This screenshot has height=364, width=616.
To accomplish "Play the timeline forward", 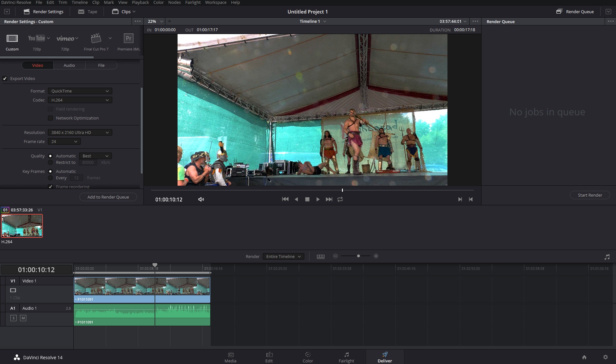I will (318, 200).
